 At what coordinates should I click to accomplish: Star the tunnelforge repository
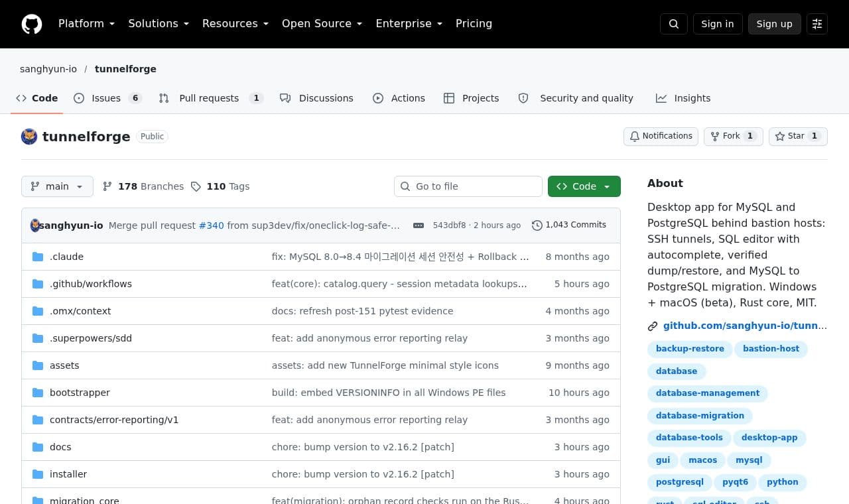click(798, 136)
